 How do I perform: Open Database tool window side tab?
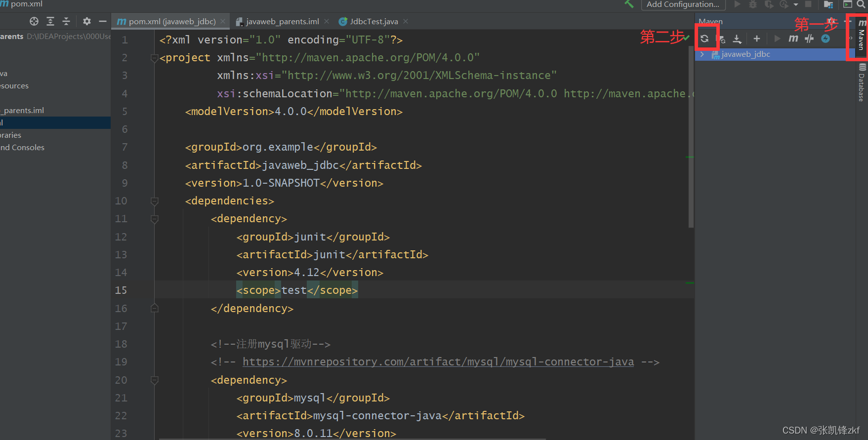point(862,83)
